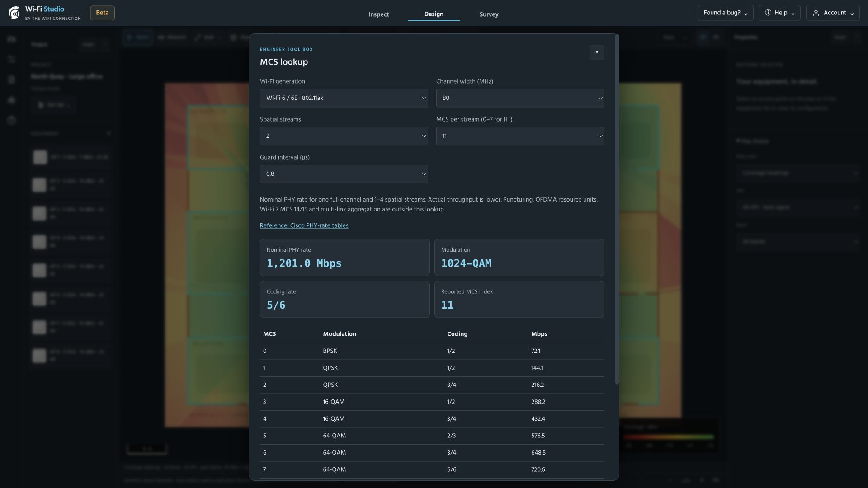Screen dimensions: 868x488
Task: Close the MCS lookup dialog
Action: (x=597, y=52)
